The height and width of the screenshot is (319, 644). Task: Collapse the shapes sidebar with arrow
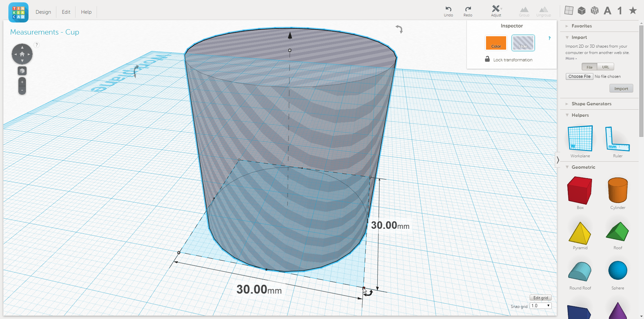point(558,160)
